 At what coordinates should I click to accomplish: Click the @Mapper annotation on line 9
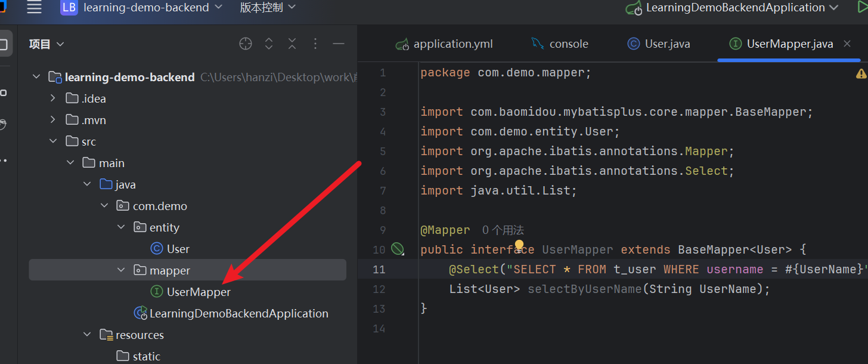[x=445, y=230]
